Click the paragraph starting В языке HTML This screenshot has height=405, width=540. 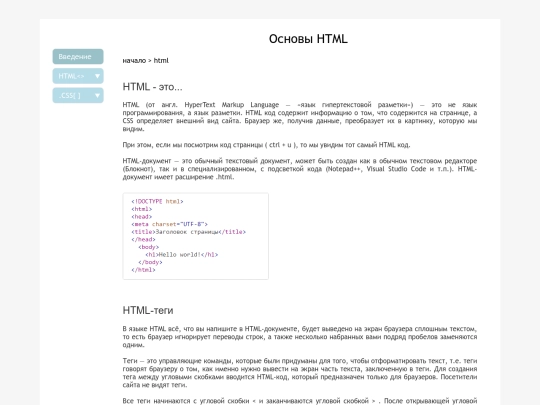pyautogui.click(x=300, y=337)
